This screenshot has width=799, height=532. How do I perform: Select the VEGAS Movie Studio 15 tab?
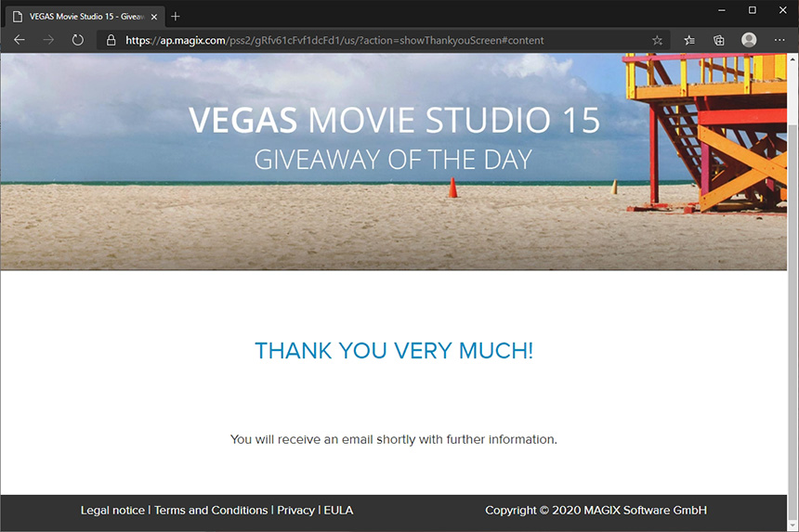tap(85, 17)
